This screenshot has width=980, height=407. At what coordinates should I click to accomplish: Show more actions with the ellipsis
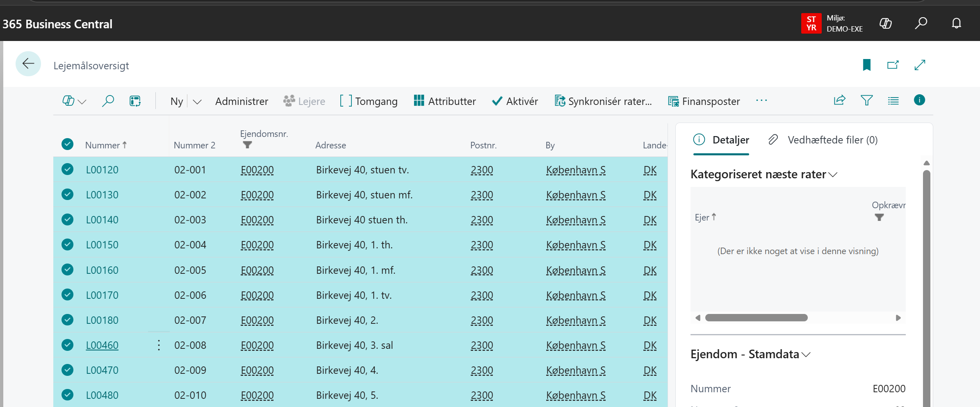tap(761, 100)
